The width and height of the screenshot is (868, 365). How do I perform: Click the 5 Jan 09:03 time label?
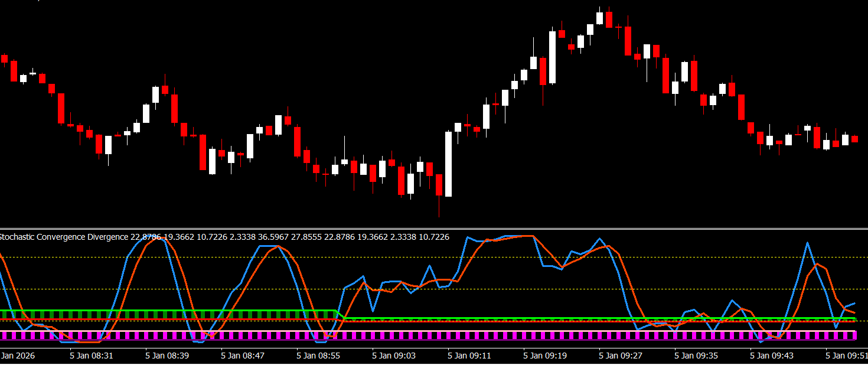[x=394, y=356]
